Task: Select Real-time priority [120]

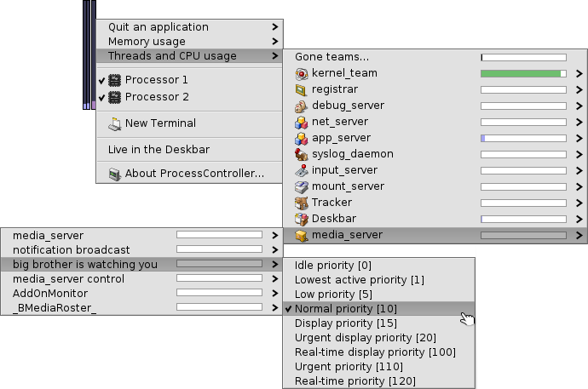Action: pos(378,380)
